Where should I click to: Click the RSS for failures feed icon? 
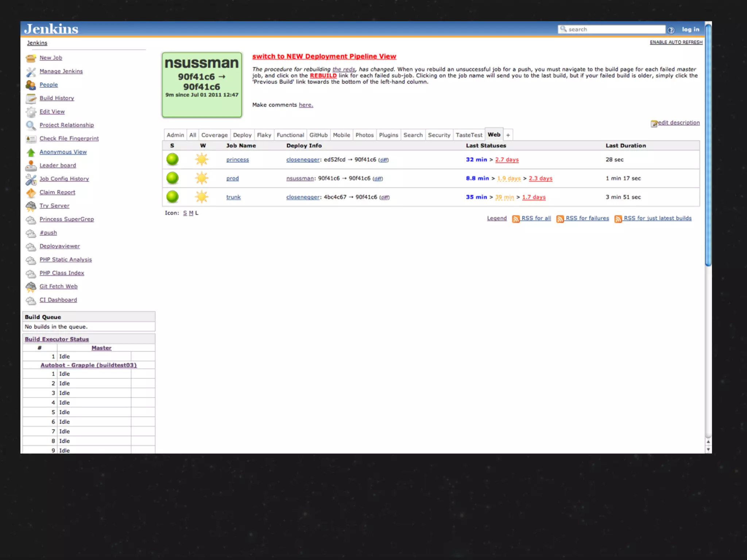(x=560, y=219)
